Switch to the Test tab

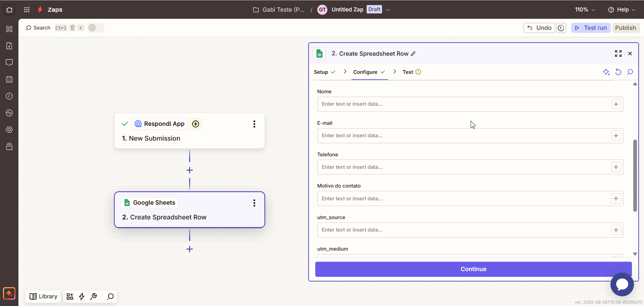[x=412, y=72]
